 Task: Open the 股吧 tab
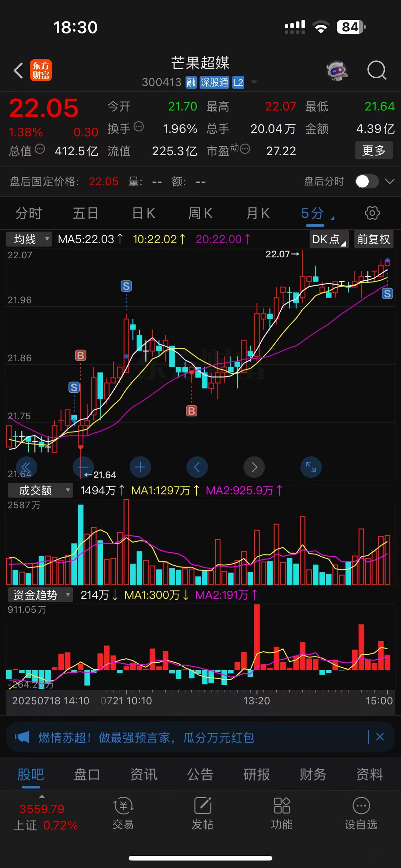(31, 774)
